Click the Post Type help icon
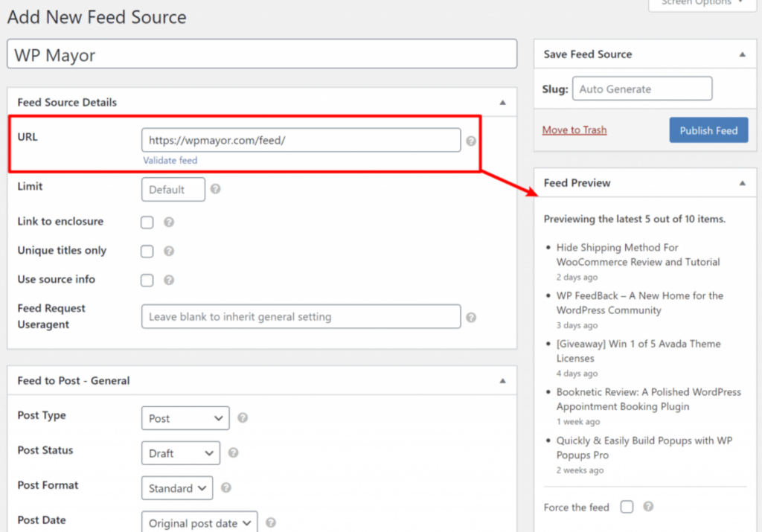Viewport: 762px width, 532px height. point(242,418)
